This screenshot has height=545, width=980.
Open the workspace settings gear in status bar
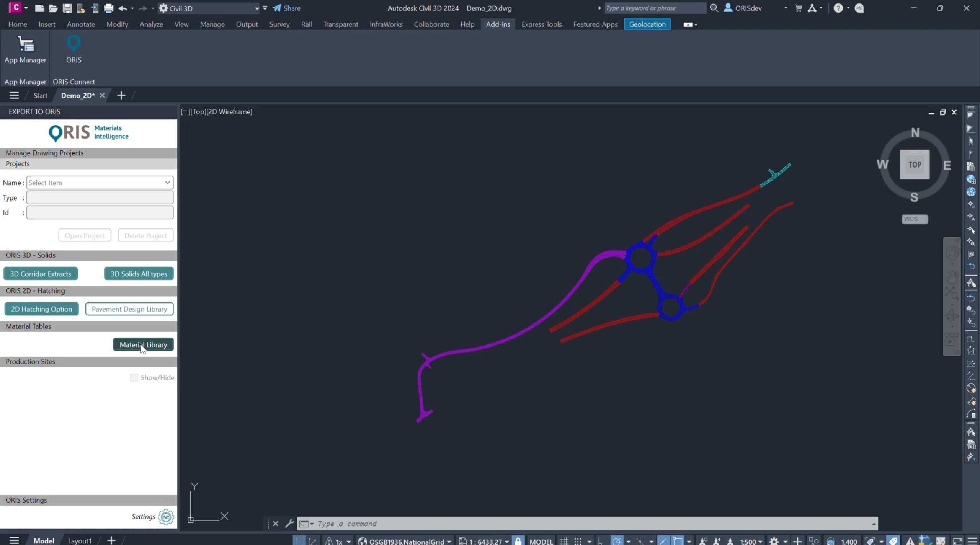point(774,541)
